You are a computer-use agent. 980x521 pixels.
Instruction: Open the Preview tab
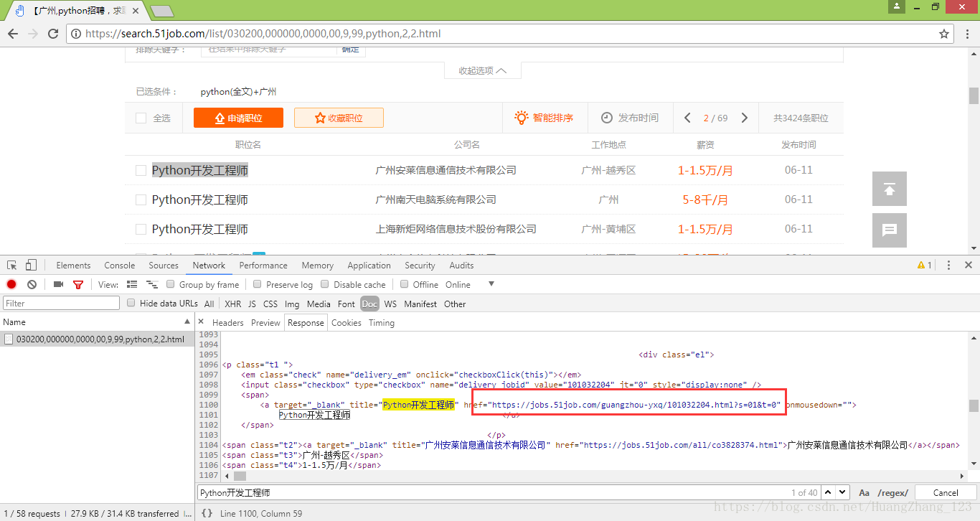[265, 323]
